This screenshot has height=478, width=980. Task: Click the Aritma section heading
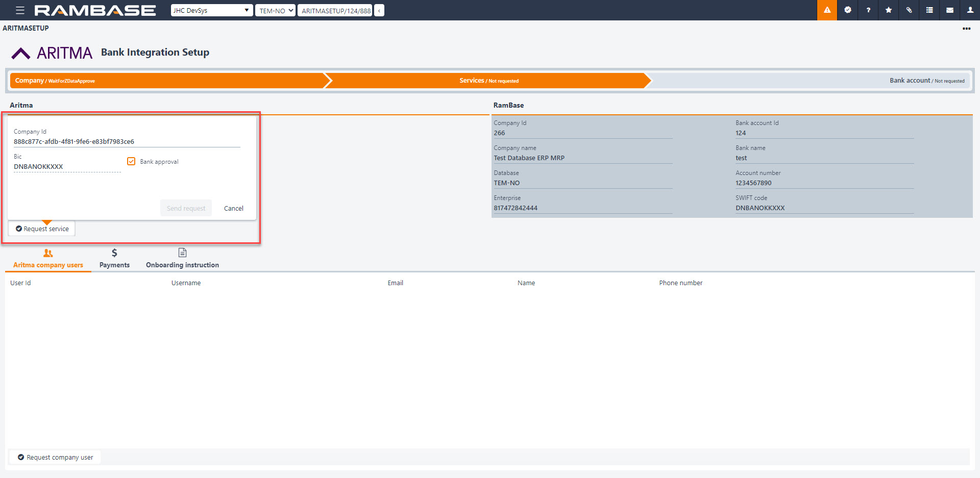coord(21,105)
